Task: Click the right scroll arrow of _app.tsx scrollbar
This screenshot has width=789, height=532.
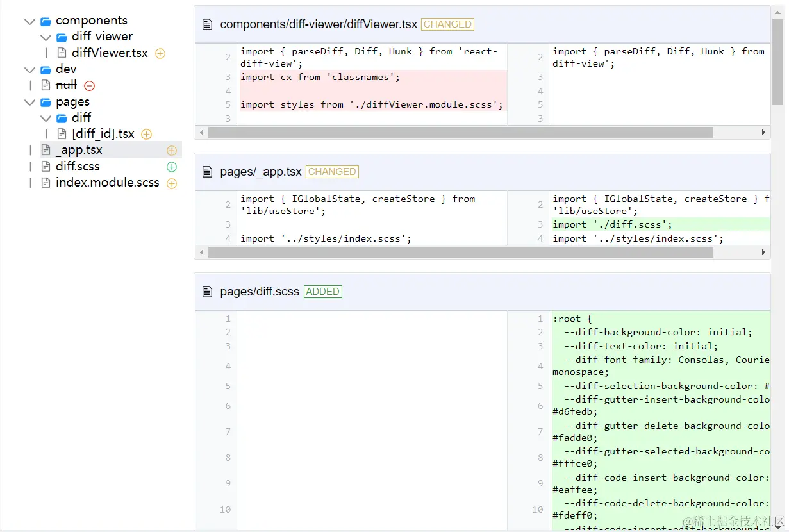Action: tap(763, 253)
